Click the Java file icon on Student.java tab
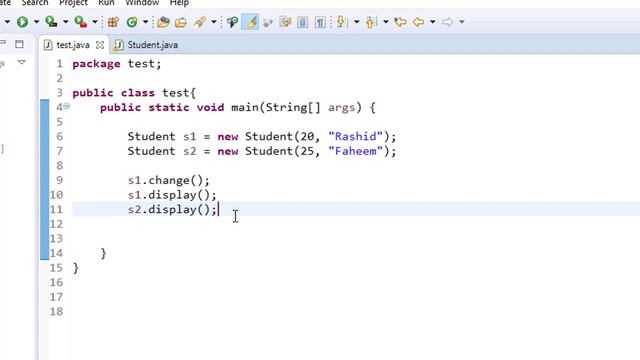Image resolution: width=640 pixels, height=360 pixels. pyautogui.click(x=118, y=45)
